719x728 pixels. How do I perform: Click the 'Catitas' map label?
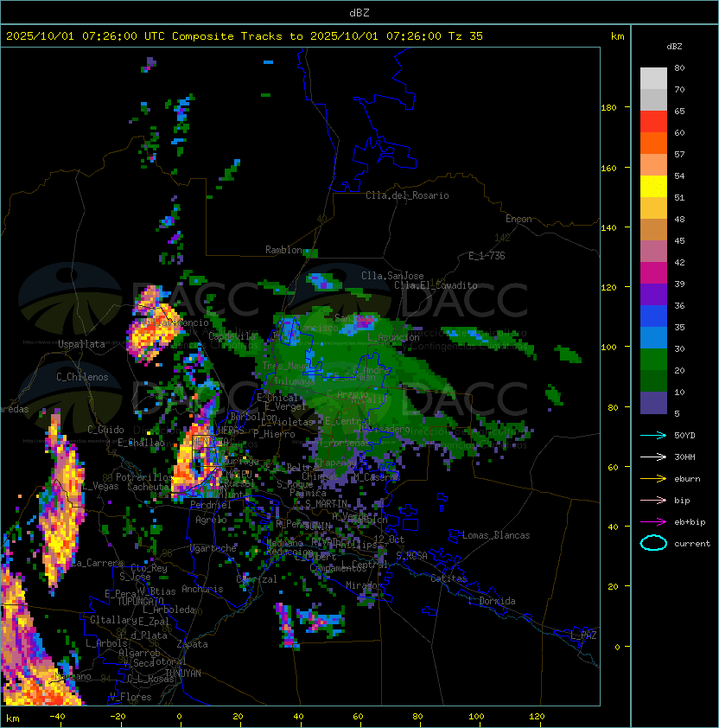[449, 578]
